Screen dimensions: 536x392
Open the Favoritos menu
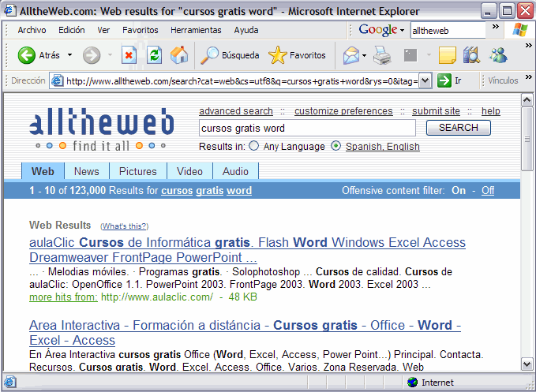tap(141, 30)
